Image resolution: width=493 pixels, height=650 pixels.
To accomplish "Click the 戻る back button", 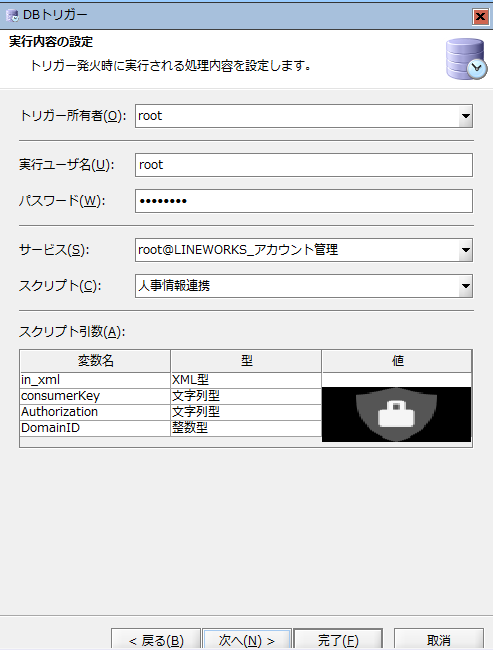I will [156, 640].
